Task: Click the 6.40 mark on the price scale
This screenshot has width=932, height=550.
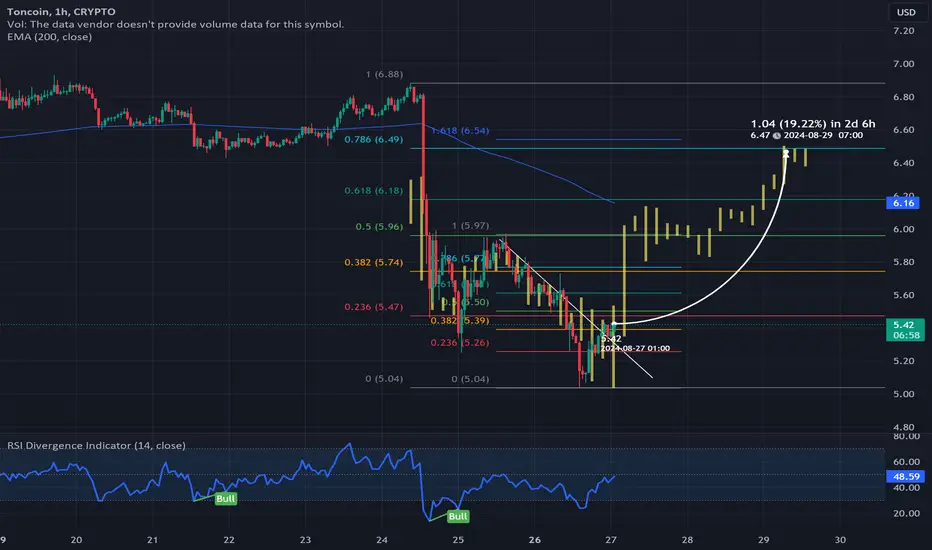Action: (x=903, y=163)
